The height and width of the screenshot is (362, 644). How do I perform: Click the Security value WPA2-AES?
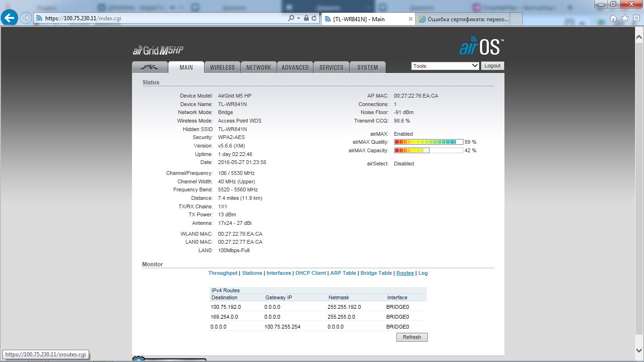click(231, 137)
